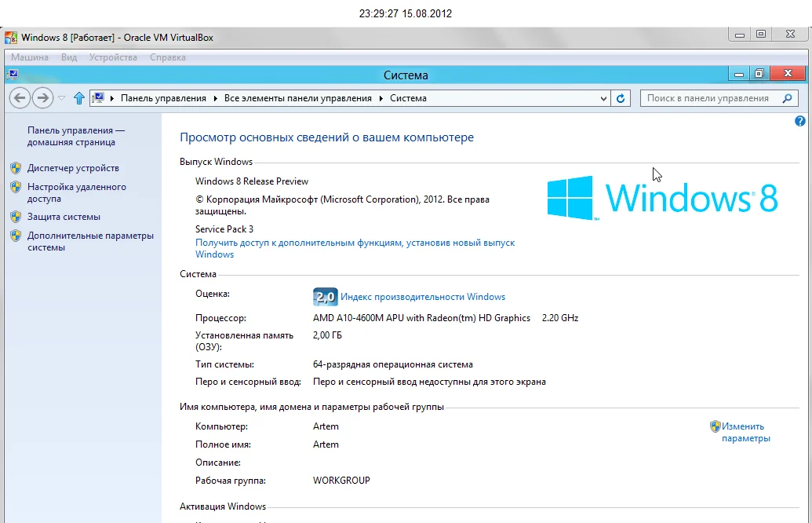This screenshot has width=812, height=523.
Task: Click the Back navigation arrow
Action: click(20, 98)
